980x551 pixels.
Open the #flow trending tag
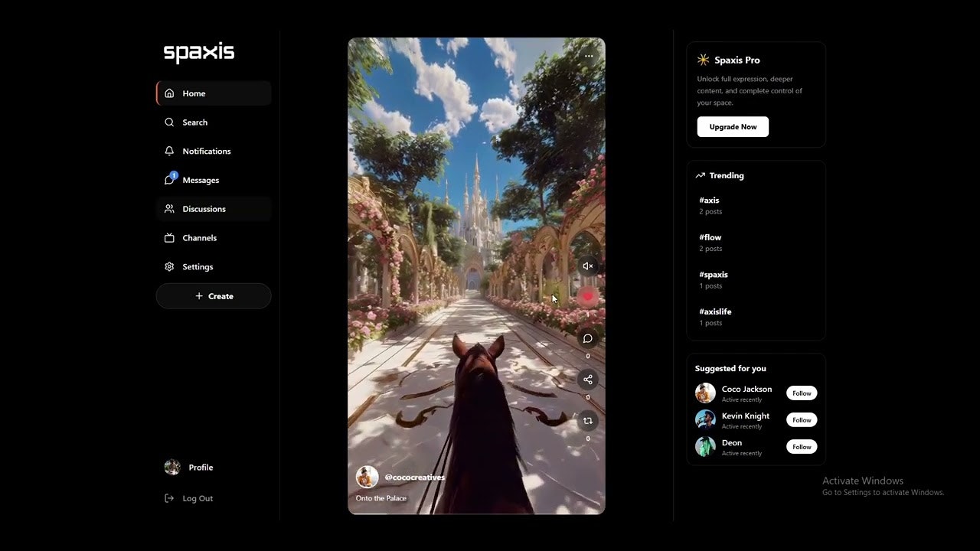click(710, 237)
